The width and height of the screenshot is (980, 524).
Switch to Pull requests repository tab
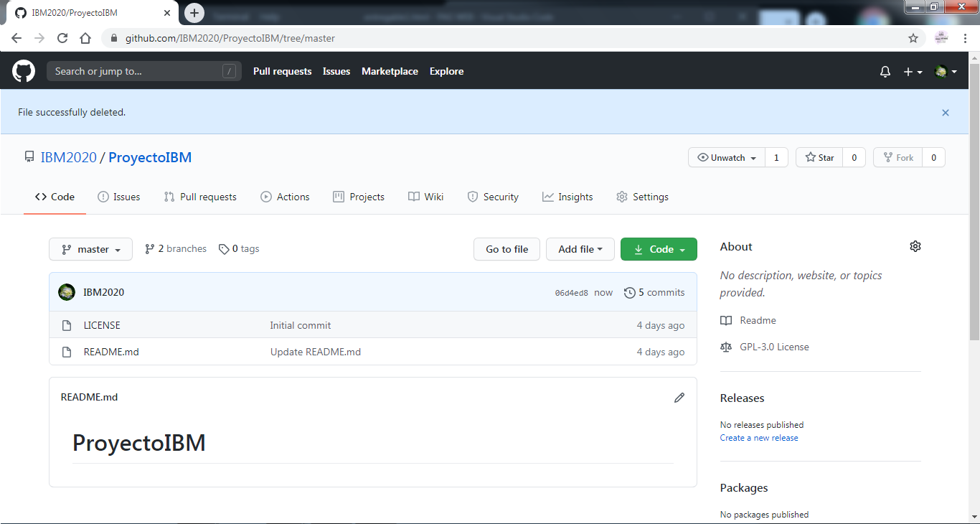200,197
